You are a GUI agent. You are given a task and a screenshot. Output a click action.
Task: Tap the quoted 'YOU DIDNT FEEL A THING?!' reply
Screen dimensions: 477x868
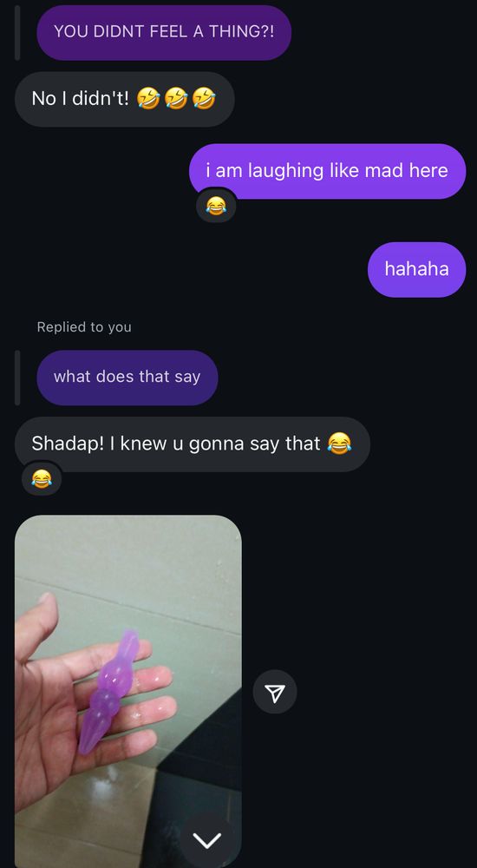tap(164, 32)
